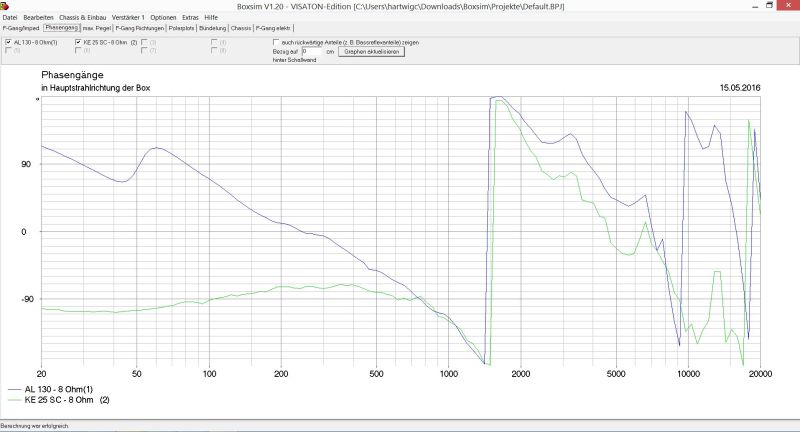Open the Datei menu
Image resolution: width=800 pixels, height=432 pixels.
pos(10,18)
